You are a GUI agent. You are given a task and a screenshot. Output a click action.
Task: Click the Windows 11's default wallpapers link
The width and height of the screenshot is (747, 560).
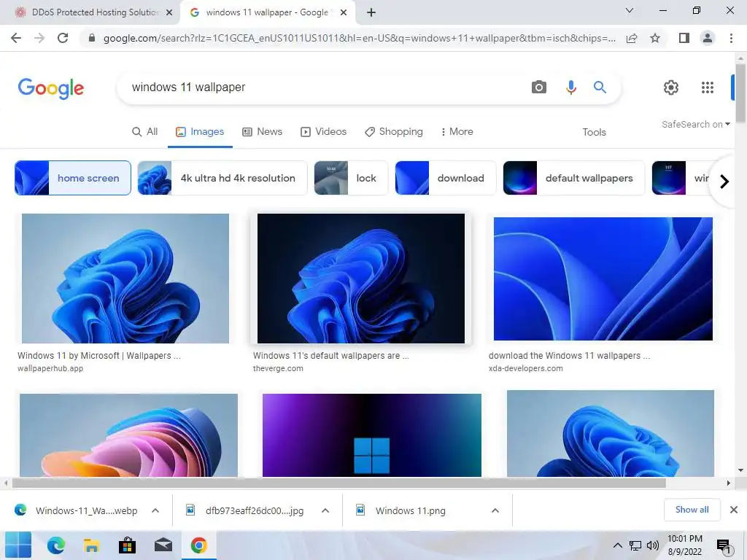click(x=331, y=356)
